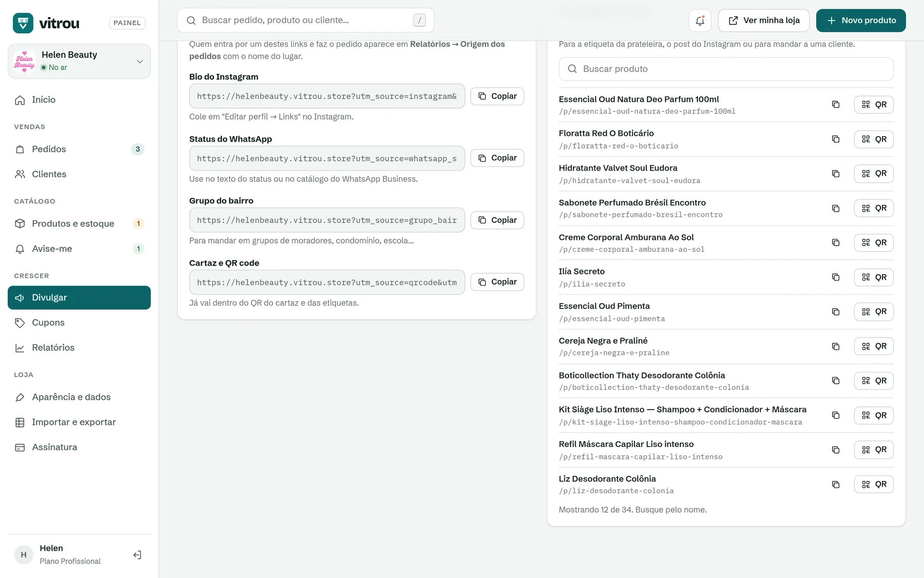924x578 pixels.
Task: Expand the Helen Beauty store switcher chevron
Action: point(140,62)
